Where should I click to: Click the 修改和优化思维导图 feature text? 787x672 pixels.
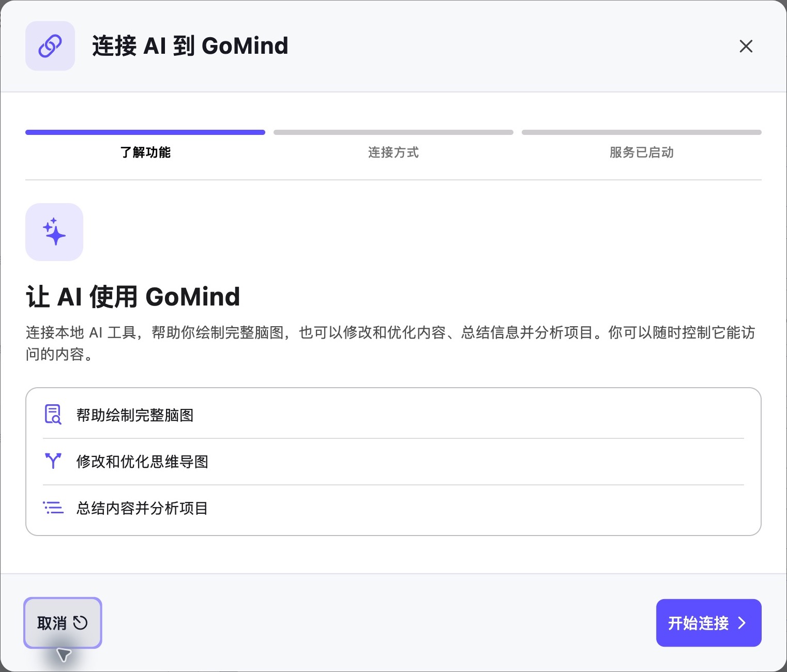tap(142, 462)
